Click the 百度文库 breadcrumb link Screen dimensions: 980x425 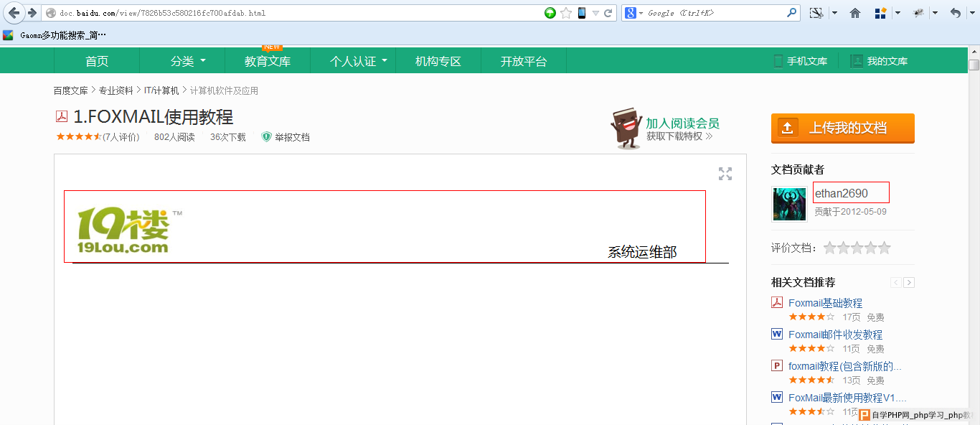tap(70, 91)
